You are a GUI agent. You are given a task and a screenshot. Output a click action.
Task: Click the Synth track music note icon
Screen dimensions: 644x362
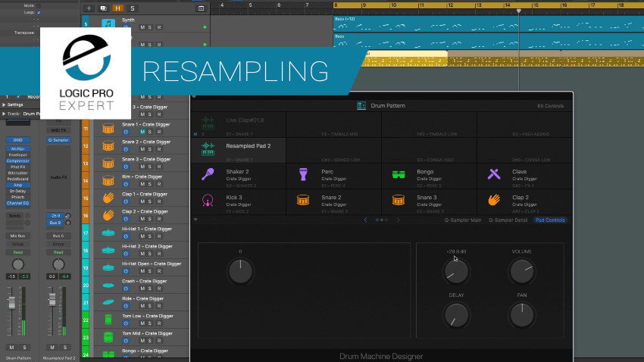click(108, 23)
